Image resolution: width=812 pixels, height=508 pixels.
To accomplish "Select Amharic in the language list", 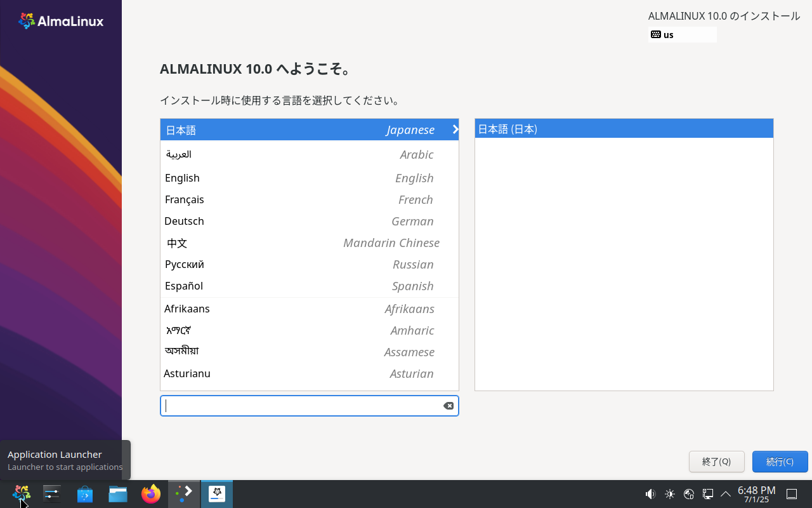I will (x=310, y=330).
